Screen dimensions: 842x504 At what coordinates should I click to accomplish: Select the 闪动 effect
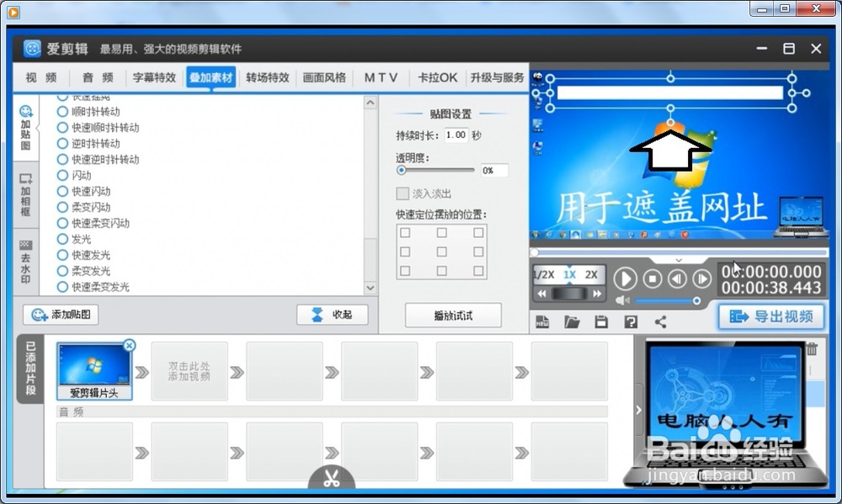pyautogui.click(x=75, y=176)
